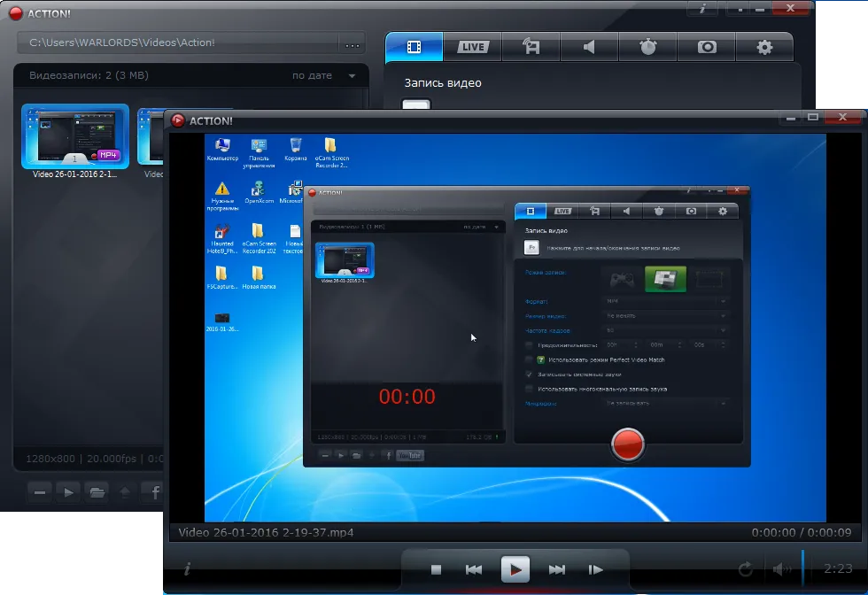Open the settings gear tab

tap(764, 47)
